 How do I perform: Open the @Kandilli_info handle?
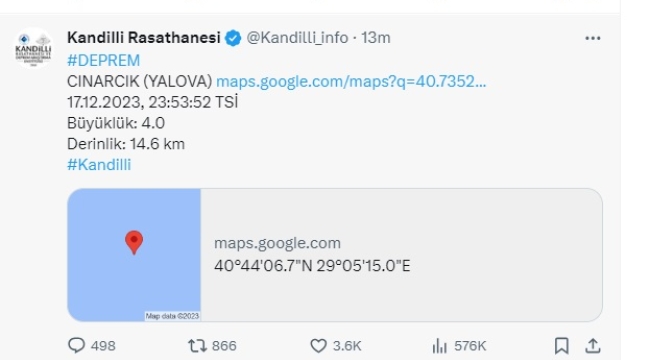coord(297,38)
